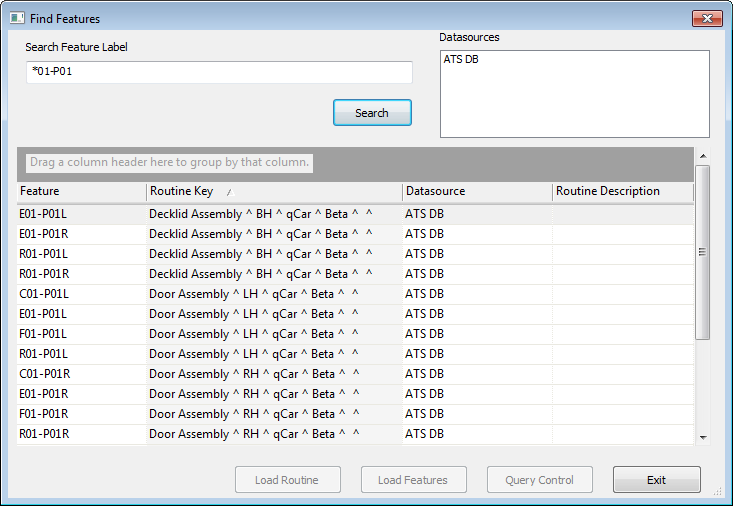This screenshot has height=506, width=733.
Task: Click the scrollbar up arrow
Action: [x=702, y=156]
